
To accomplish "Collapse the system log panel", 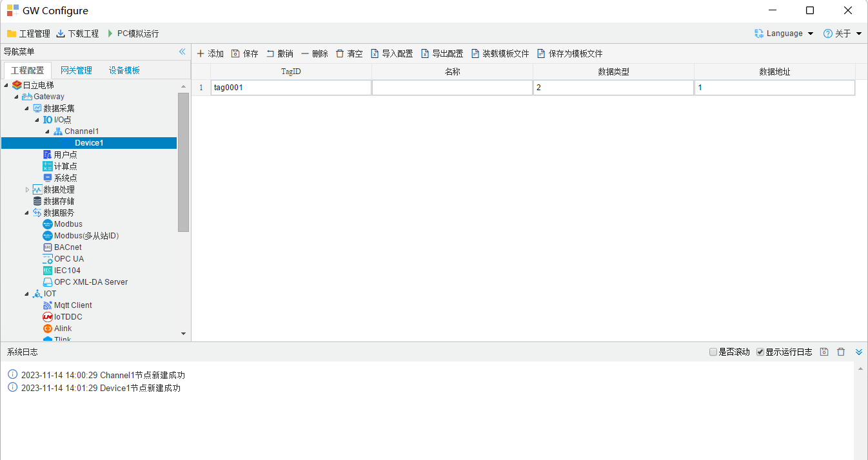I will point(859,352).
